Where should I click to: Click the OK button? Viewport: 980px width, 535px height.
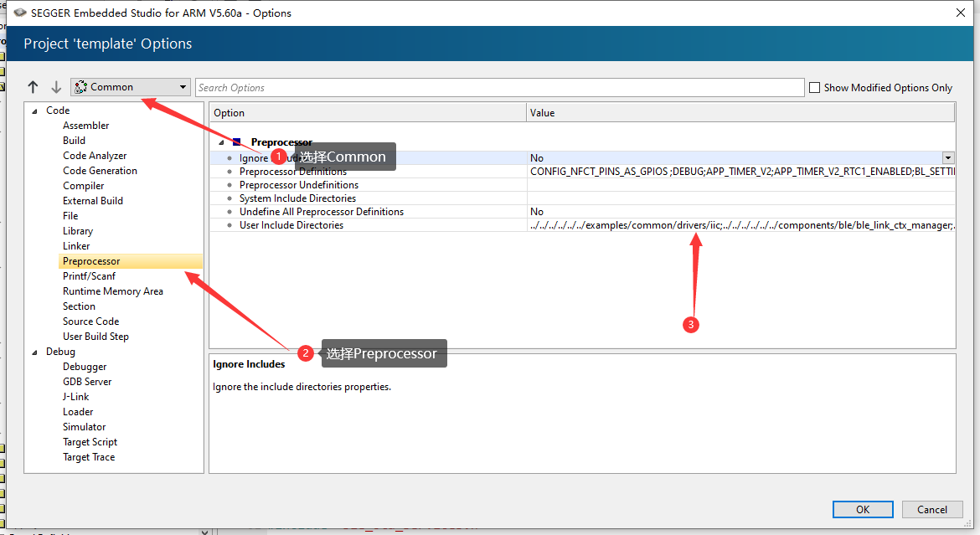coord(863,509)
